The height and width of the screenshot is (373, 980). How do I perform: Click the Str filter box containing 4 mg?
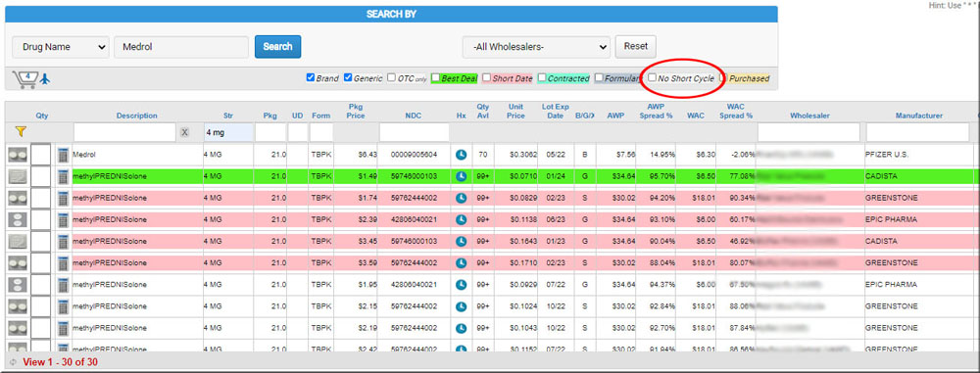[228, 132]
